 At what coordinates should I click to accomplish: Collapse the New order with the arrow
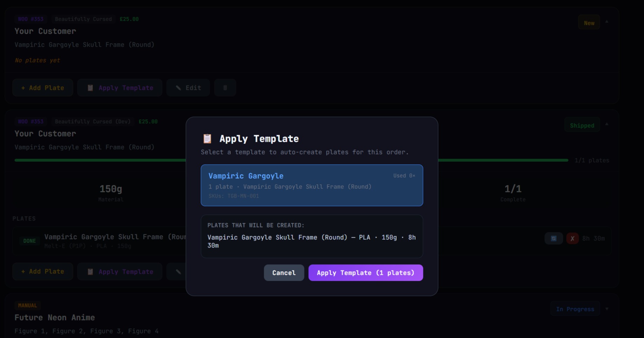pos(607,22)
